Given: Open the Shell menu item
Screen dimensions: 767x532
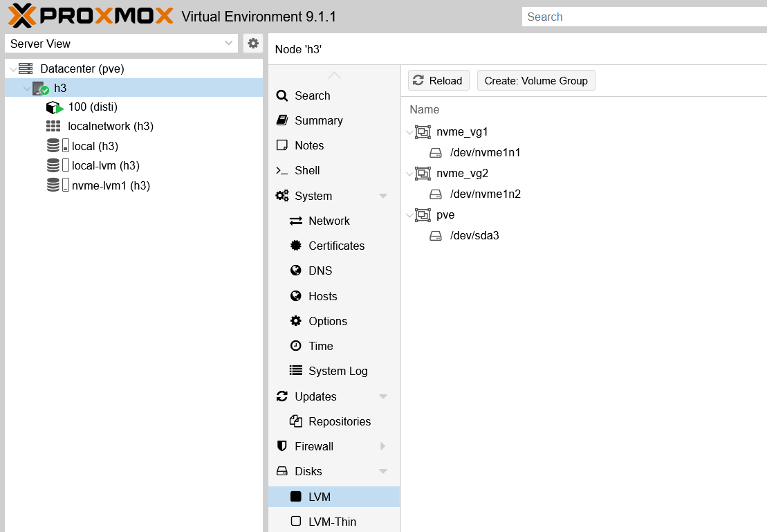Looking at the screenshot, I should pos(334,170).
